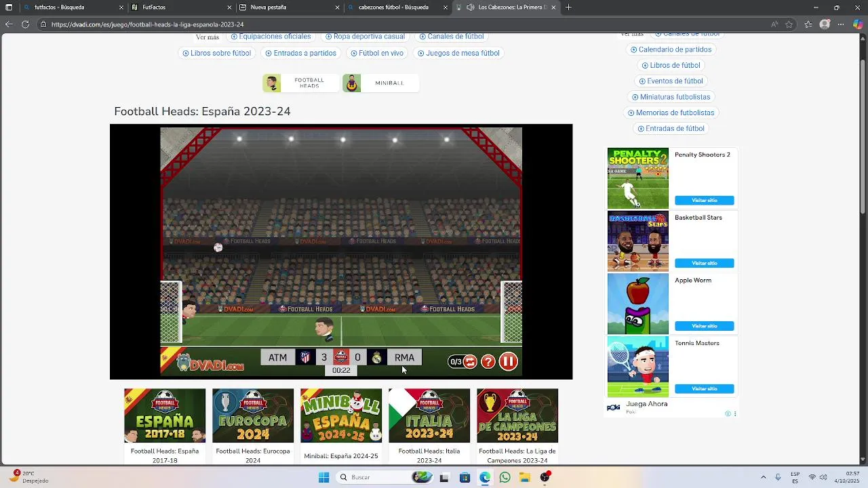Click the Penalty Shooters 2 ad image
868x488 pixels.
638,178
